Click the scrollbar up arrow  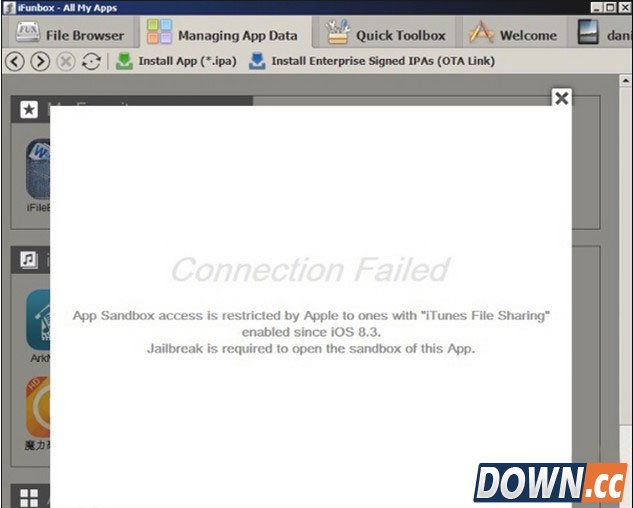(625, 80)
